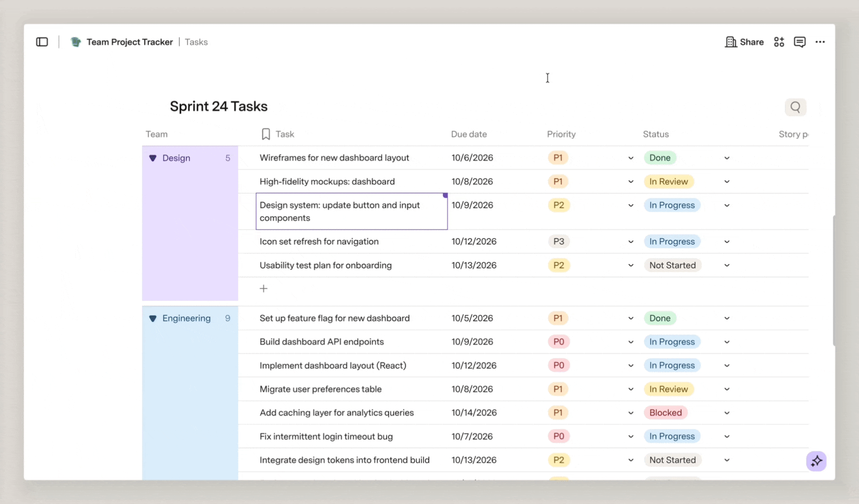Viewport: 859px width, 504px height.
Task: Add a new row with plus icon
Action: point(264,289)
